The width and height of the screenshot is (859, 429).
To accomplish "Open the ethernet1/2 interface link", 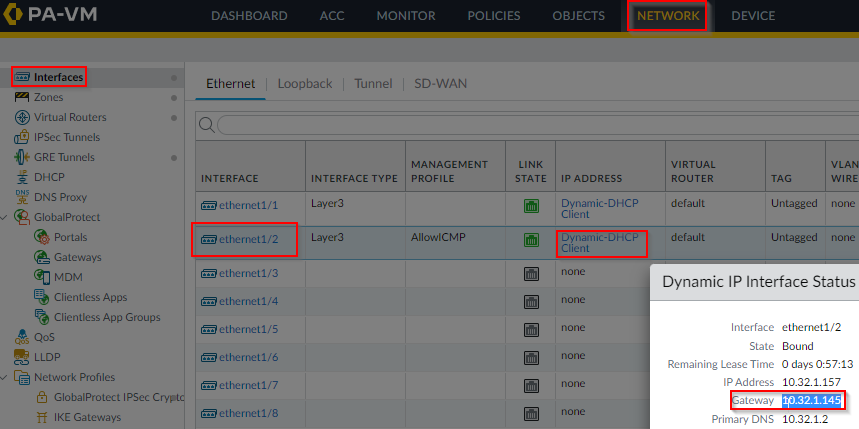I will click(x=249, y=239).
